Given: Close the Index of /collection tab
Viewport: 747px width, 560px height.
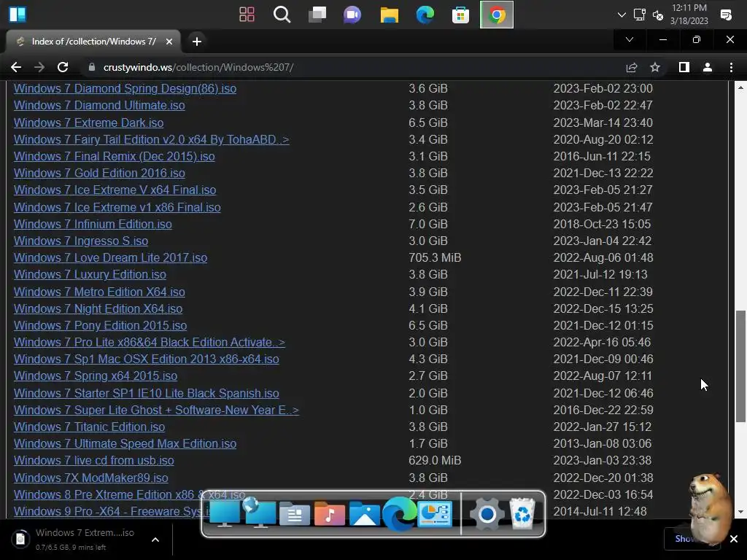Looking at the screenshot, I should pos(169,42).
